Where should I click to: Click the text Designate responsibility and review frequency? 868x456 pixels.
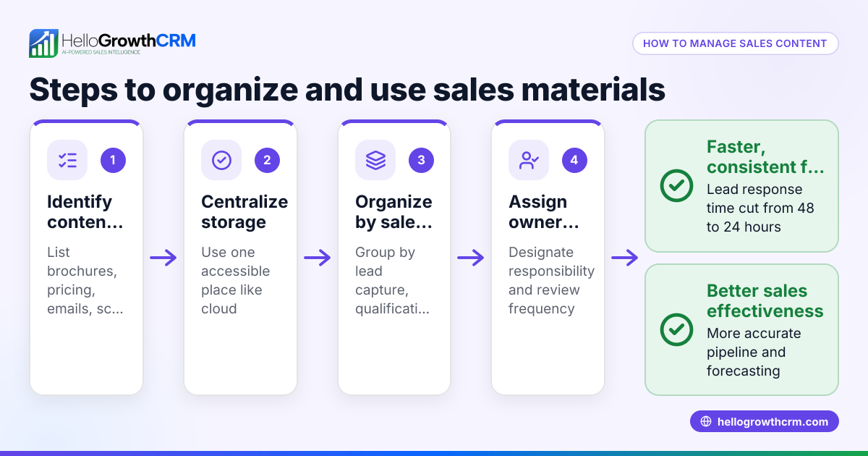(x=551, y=281)
